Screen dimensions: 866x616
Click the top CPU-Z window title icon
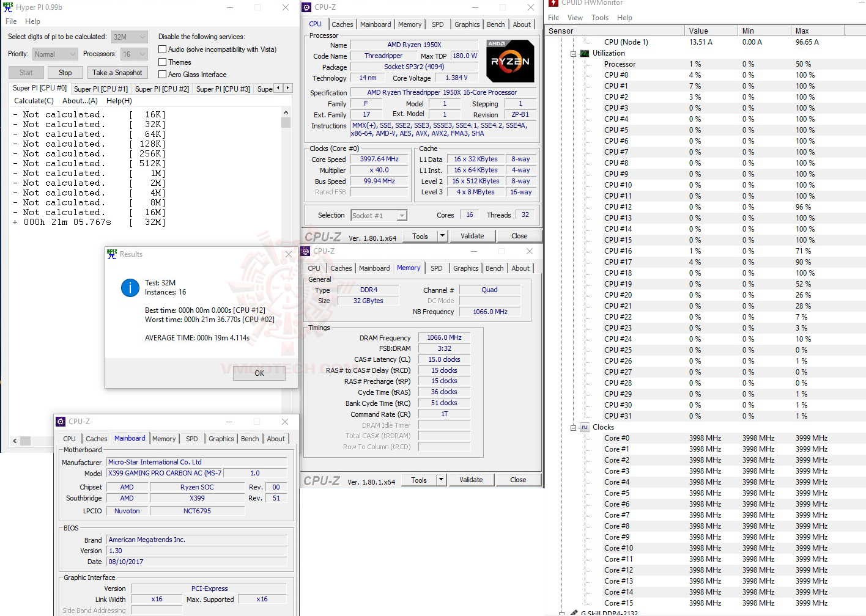pyautogui.click(x=306, y=7)
